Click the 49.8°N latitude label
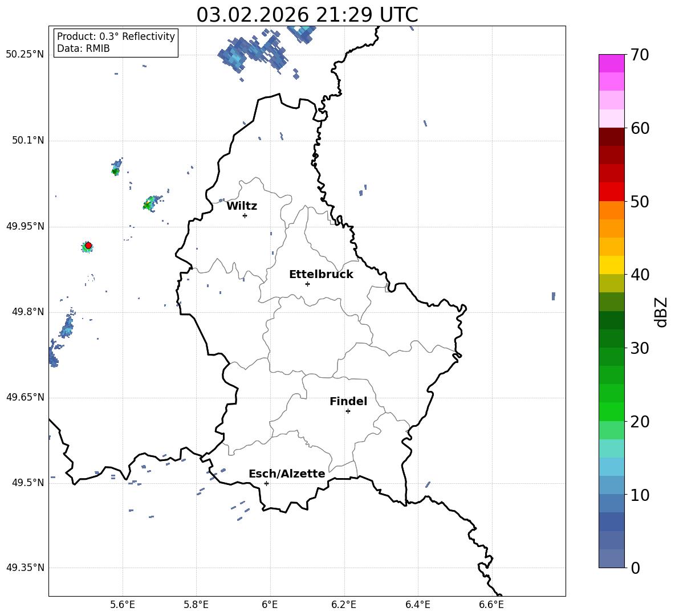 pos(27,312)
